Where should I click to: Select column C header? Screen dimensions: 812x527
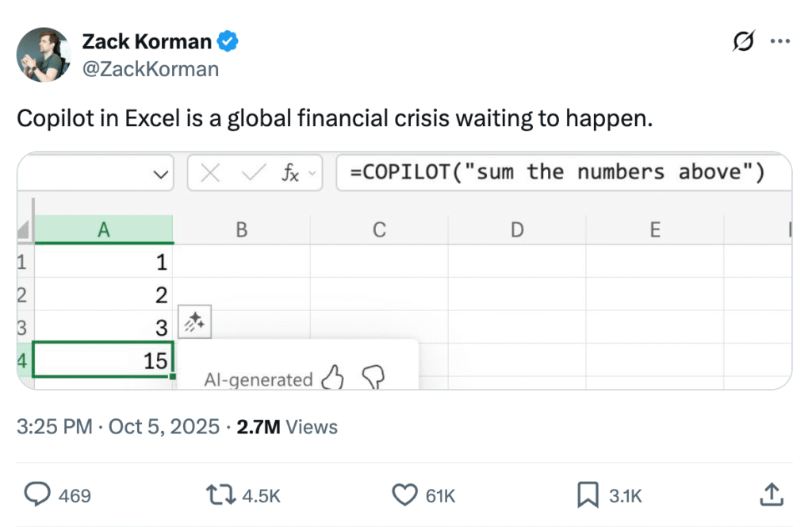(x=379, y=229)
